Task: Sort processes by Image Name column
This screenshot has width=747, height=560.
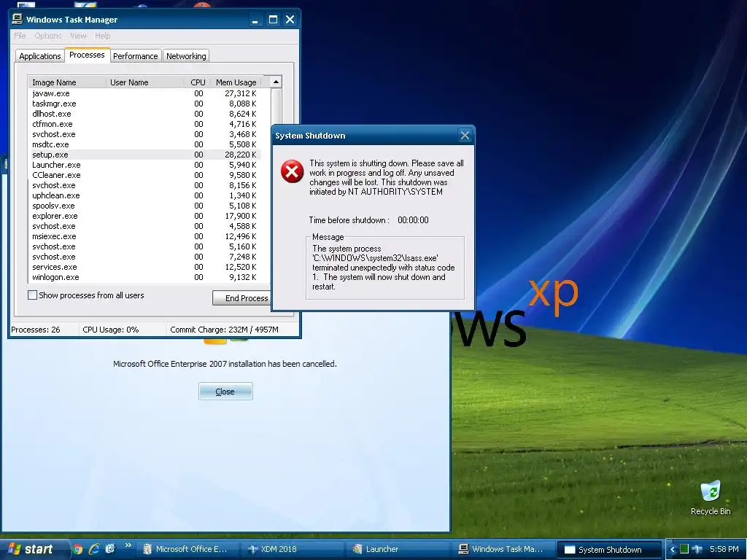Action: click(x=66, y=82)
